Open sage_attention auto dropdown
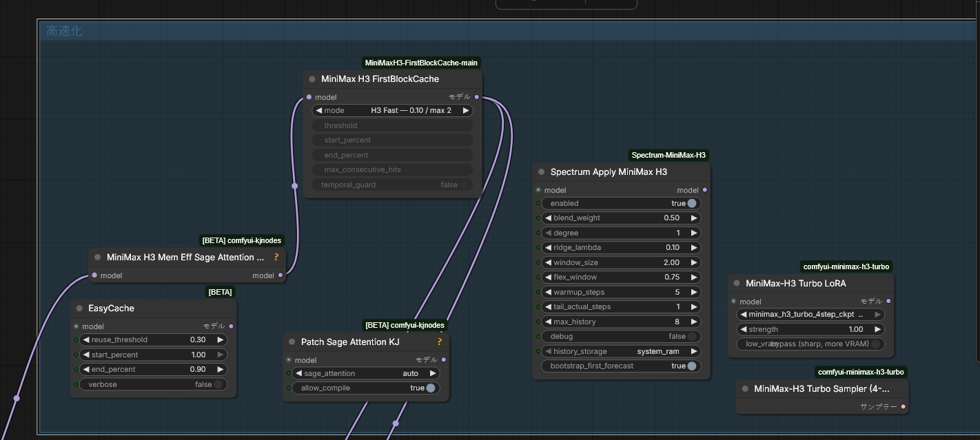Viewport: 980px width, 440px height. [367, 373]
